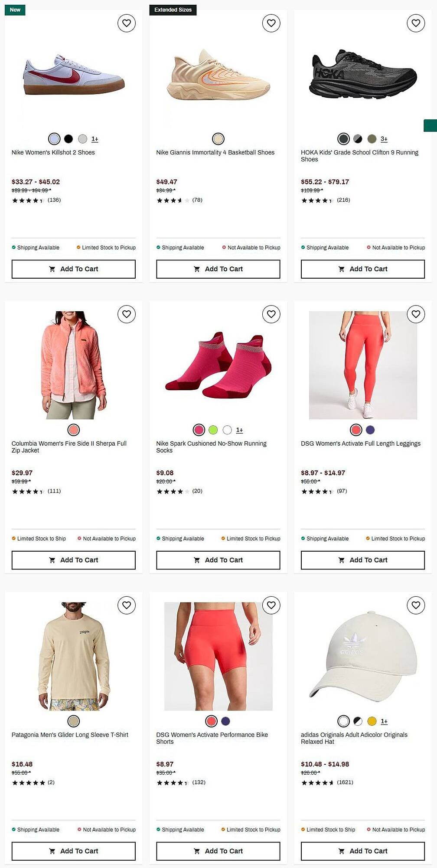The height and width of the screenshot is (868, 437).
Task: Favorite the DSG Full Length Leggings
Action: tap(416, 314)
